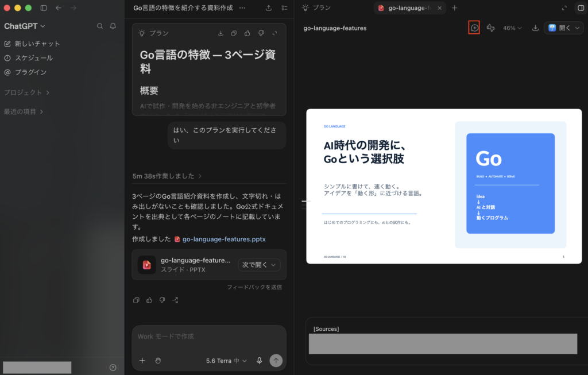The image size is (588, 375).
Task: Download the go-language-features file
Action: pyautogui.click(x=535, y=28)
